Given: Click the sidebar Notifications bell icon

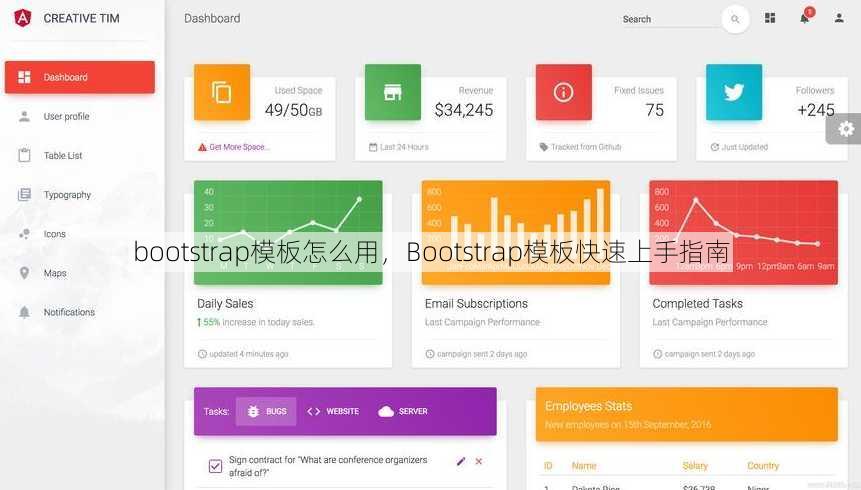Looking at the screenshot, I should (24, 312).
